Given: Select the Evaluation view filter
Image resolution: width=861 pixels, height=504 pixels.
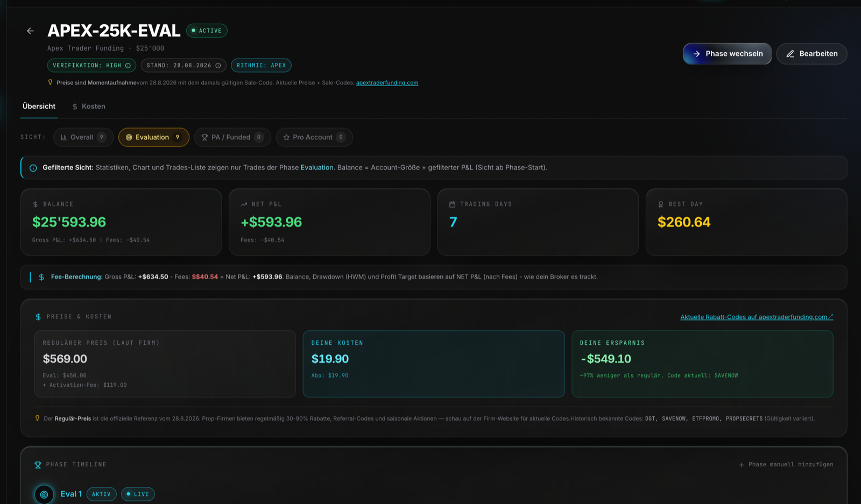Looking at the screenshot, I should (x=154, y=137).
